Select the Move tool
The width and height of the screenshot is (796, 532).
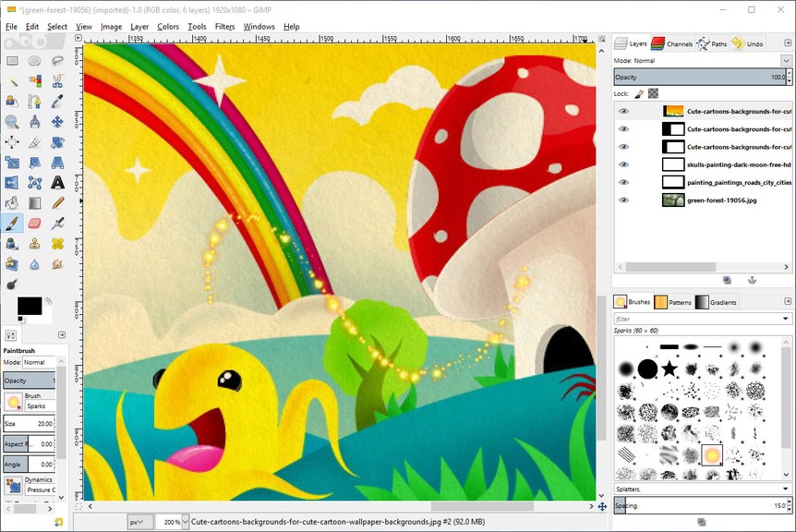[57, 121]
